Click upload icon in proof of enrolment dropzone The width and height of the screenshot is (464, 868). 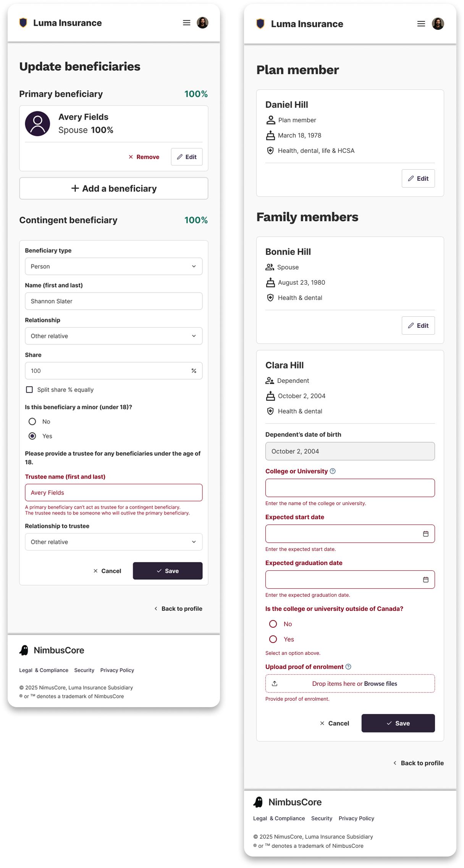[x=275, y=683]
